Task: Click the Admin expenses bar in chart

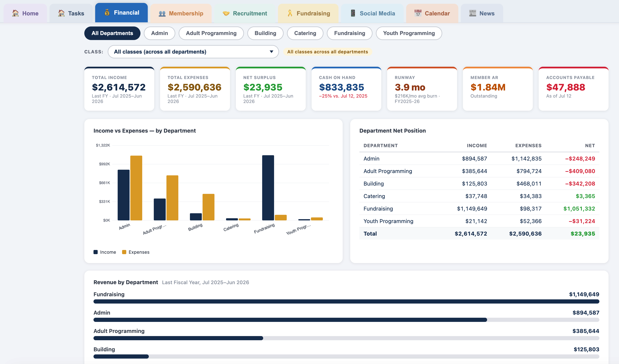Action: (x=136, y=188)
